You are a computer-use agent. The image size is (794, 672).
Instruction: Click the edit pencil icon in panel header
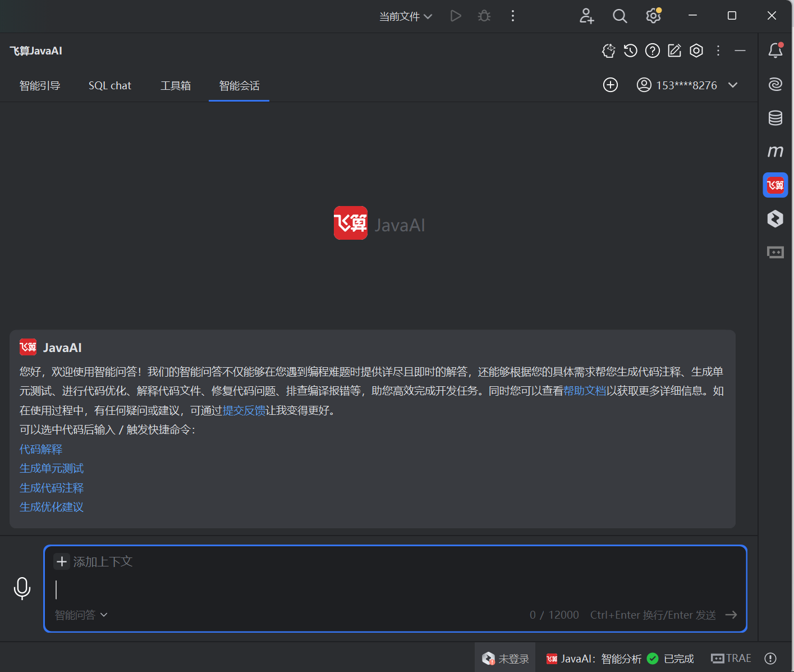click(x=674, y=51)
